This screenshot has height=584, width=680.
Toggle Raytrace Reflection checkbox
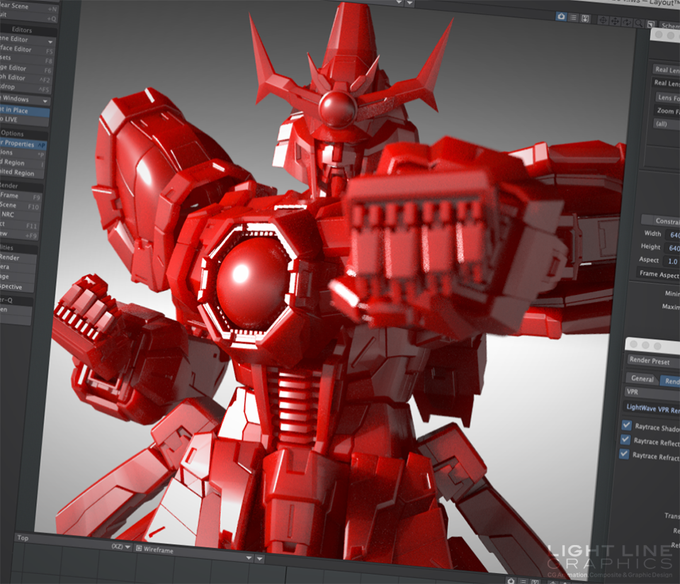(x=625, y=439)
